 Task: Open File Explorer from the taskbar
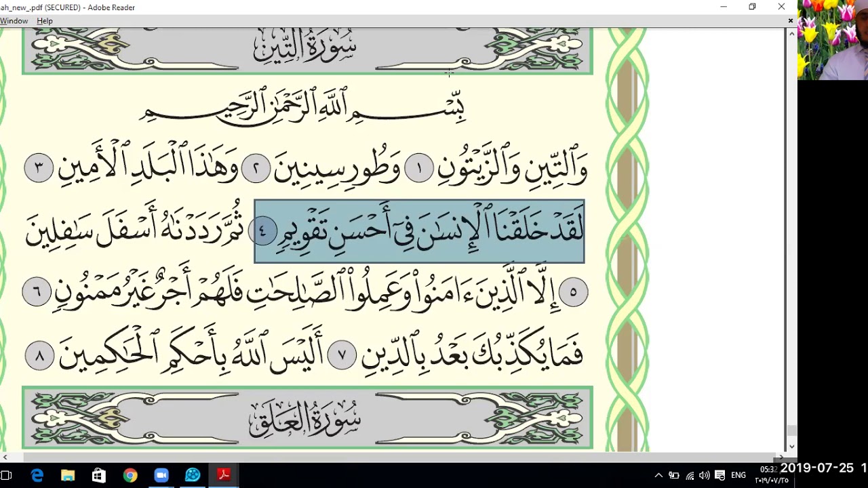tap(68, 476)
